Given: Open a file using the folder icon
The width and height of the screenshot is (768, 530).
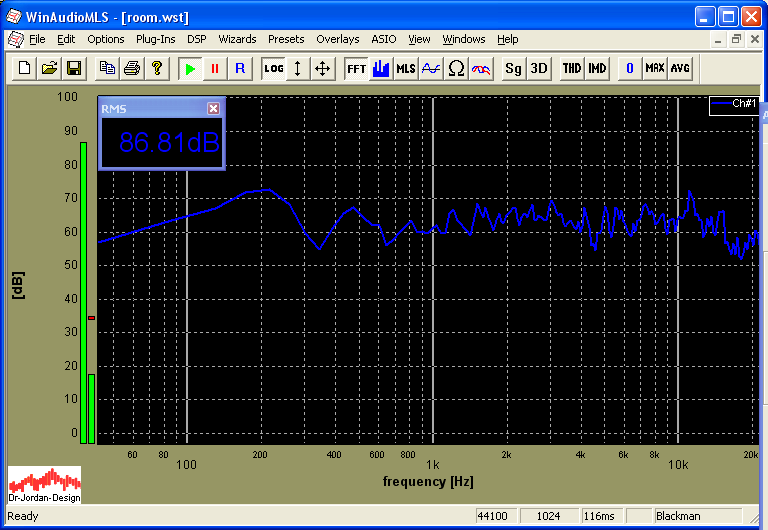Looking at the screenshot, I should (x=48, y=69).
